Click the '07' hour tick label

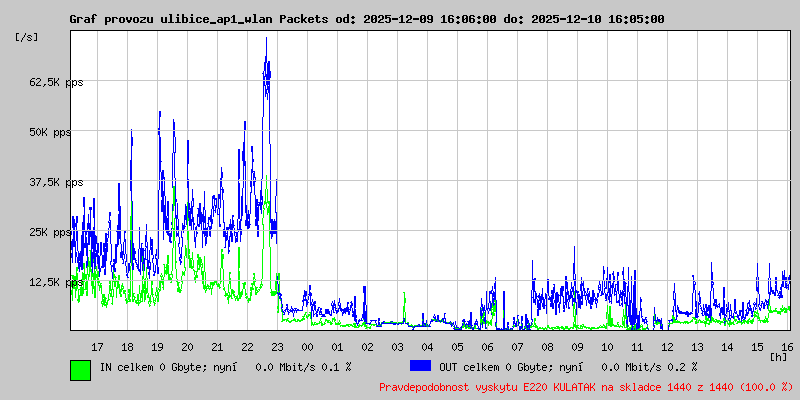pyautogui.click(x=517, y=347)
